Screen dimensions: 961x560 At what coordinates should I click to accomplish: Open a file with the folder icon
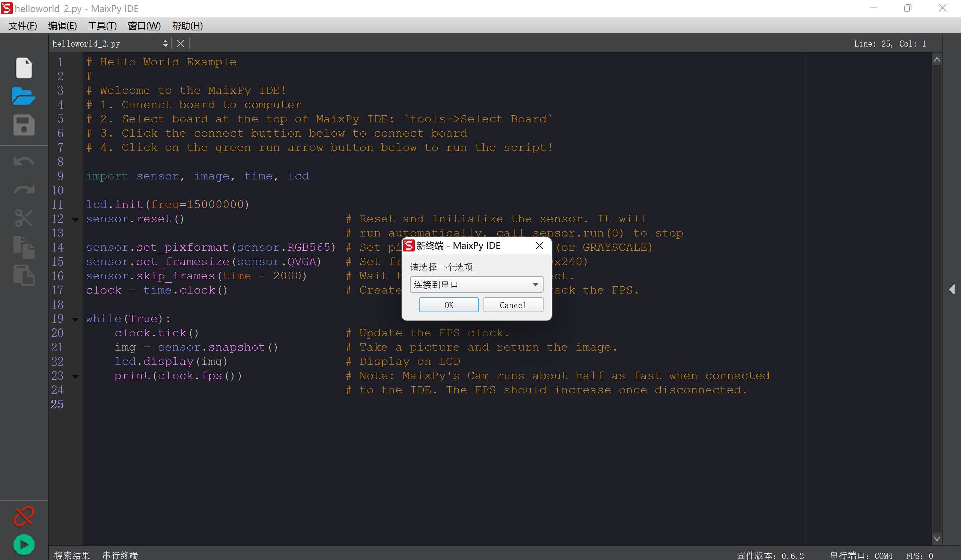pos(24,96)
